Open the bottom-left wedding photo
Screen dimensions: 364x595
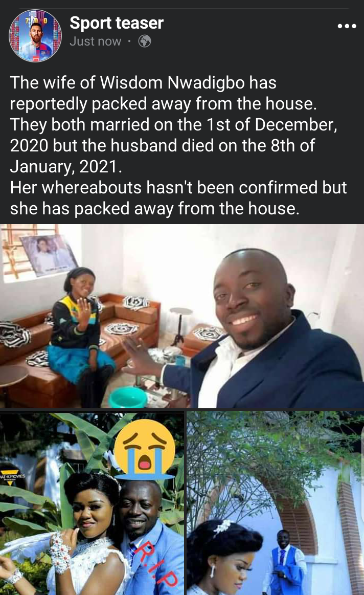tap(92, 503)
